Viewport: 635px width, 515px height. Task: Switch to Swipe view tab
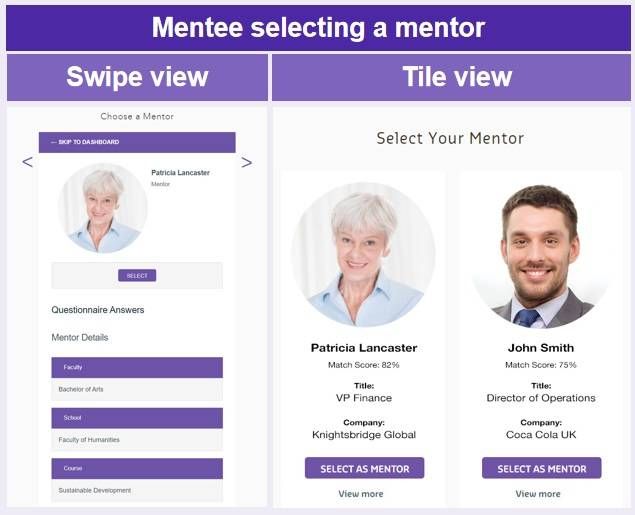click(x=137, y=78)
